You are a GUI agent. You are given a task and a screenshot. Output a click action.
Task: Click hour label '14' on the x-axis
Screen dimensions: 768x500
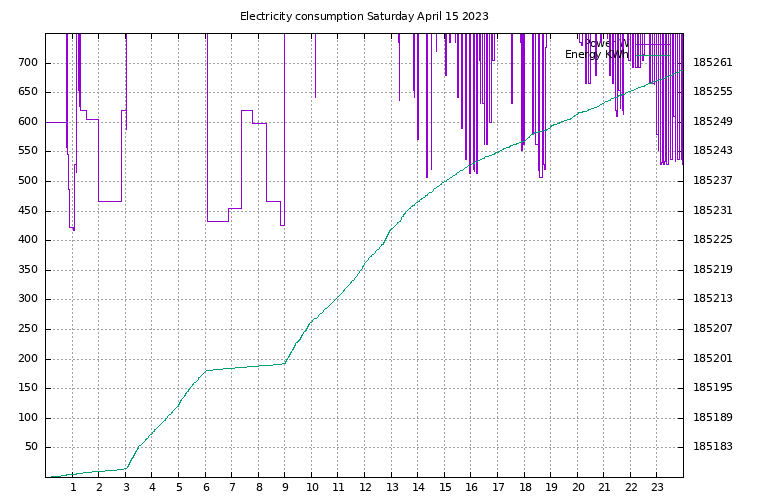(418, 487)
